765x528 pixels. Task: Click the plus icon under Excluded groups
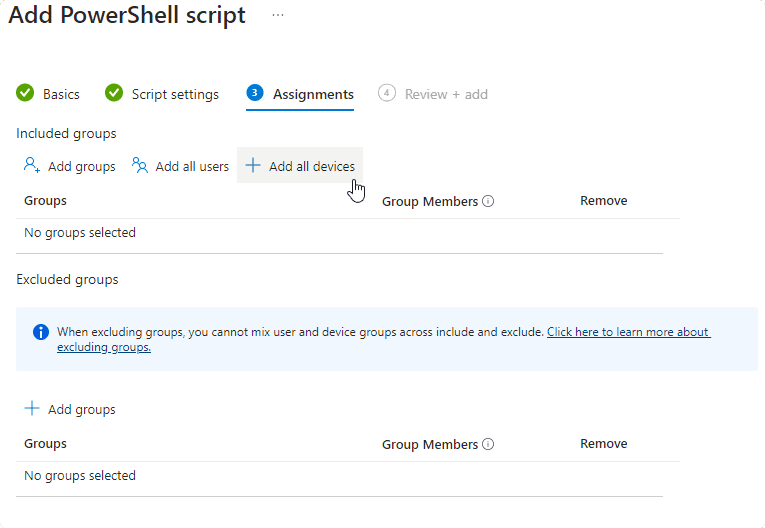pos(32,409)
